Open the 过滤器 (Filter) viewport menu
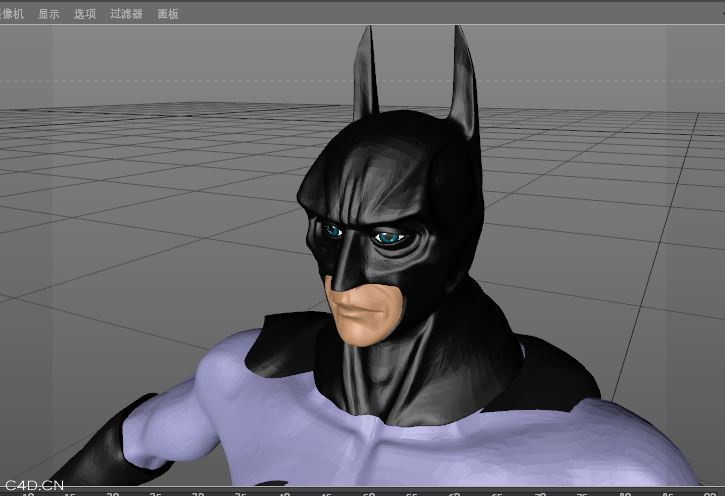 pos(126,14)
